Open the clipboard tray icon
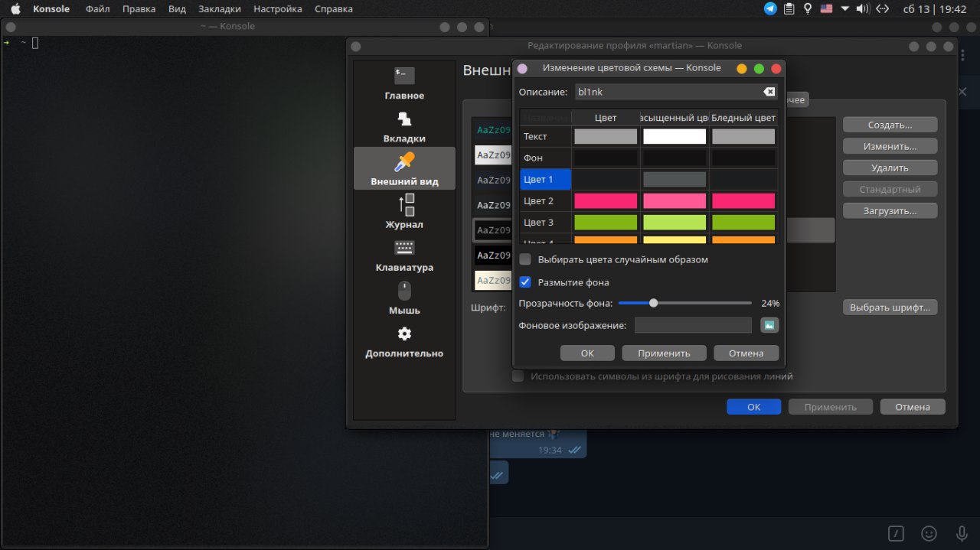980x550 pixels. coord(789,9)
